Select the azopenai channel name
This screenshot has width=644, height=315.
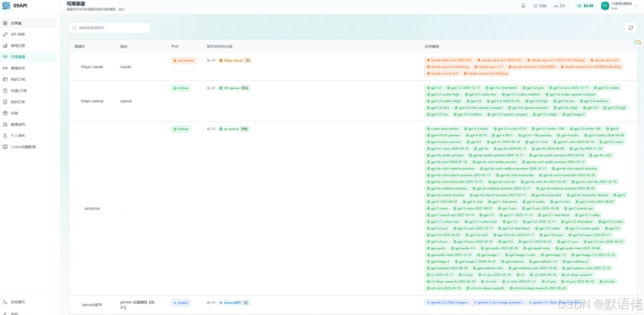click(x=92, y=208)
